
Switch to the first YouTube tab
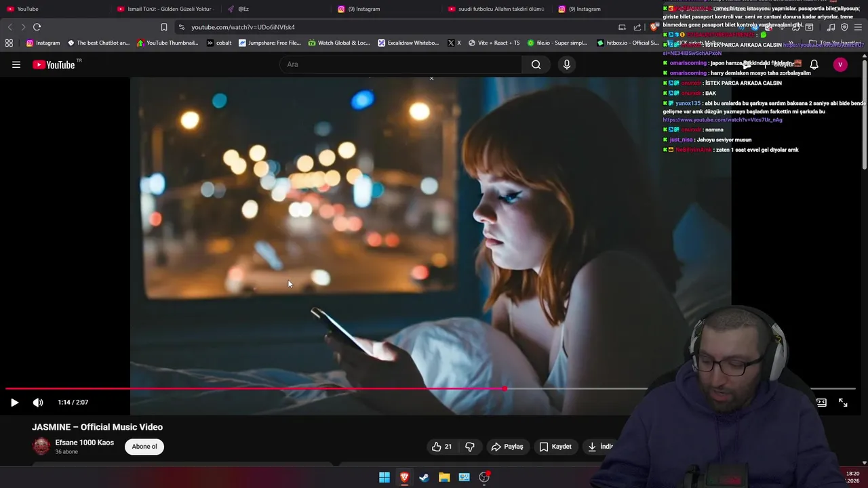click(x=54, y=9)
